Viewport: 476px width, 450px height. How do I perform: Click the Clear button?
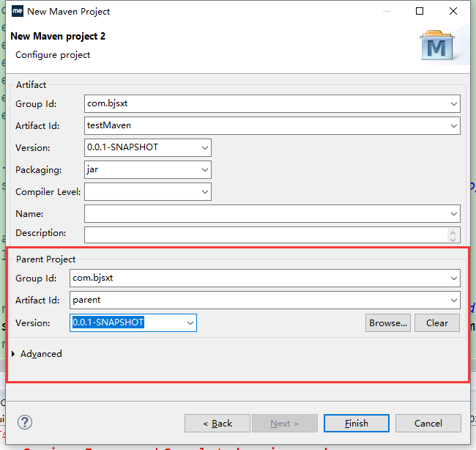point(437,323)
